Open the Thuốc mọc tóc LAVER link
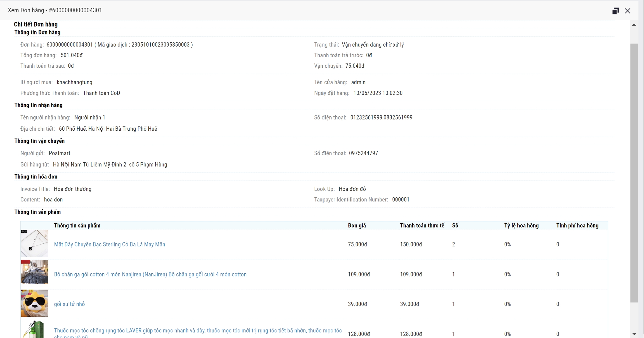Image resolution: width=644 pixels, height=338 pixels. click(x=198, y=331)
